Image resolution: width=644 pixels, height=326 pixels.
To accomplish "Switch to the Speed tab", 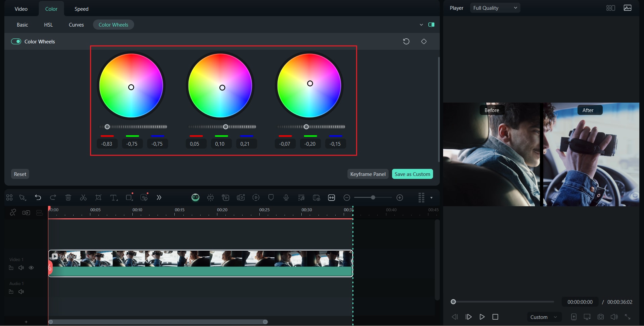I will [x=81, y=9].
